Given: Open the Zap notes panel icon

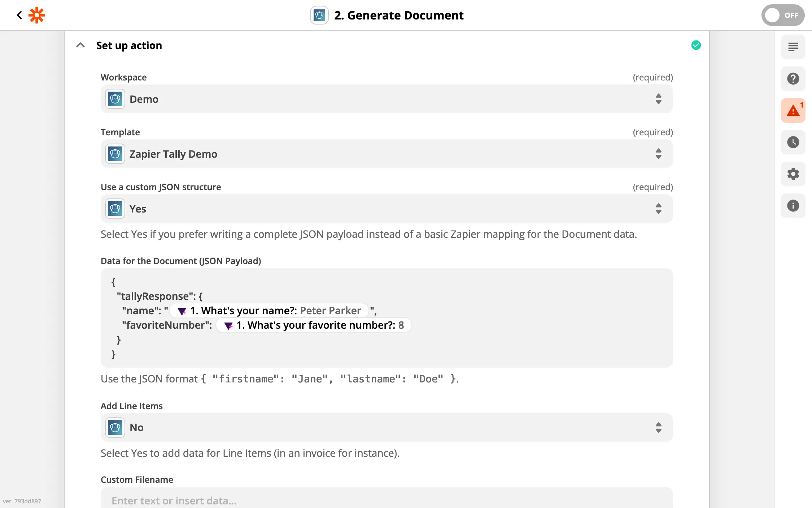Looking at the screenshot, I should click(793, 47).
